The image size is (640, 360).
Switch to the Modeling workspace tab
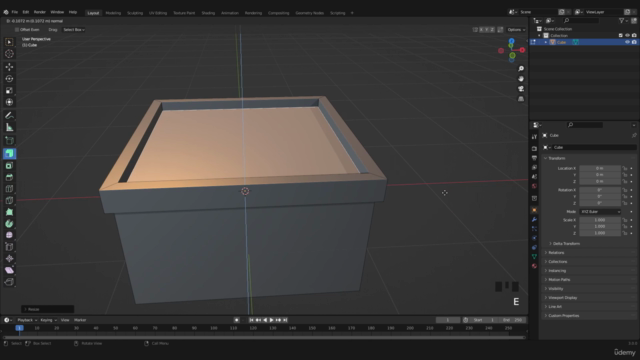(113, 13)
